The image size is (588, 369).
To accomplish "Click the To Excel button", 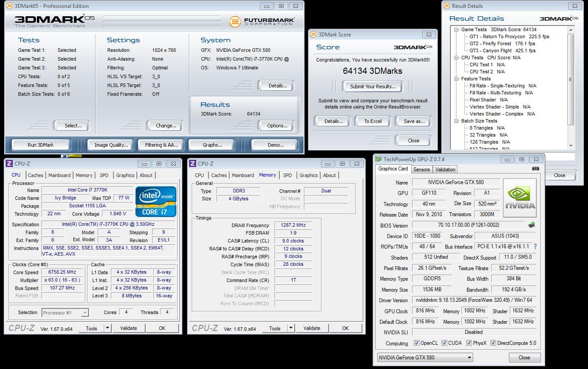I will pos(373,121).
